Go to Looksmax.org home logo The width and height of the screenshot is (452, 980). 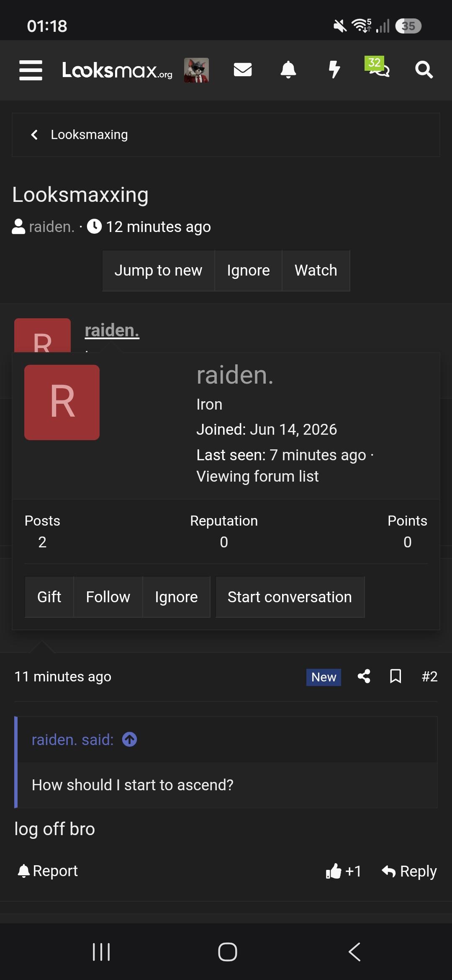(x=117, y=70)
